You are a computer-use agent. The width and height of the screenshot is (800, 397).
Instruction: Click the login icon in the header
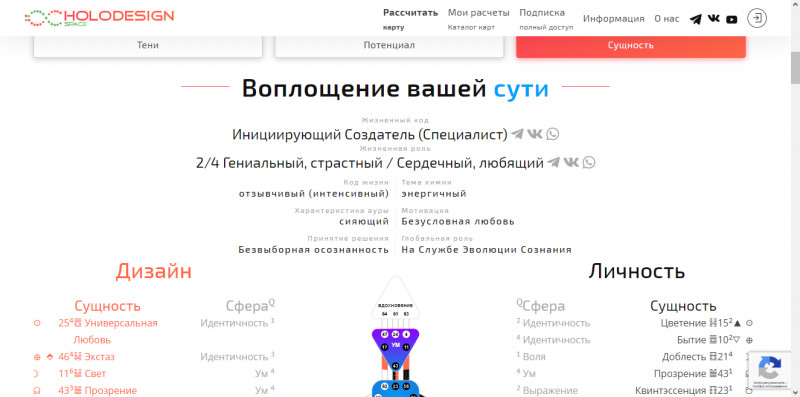coord(757,18)
